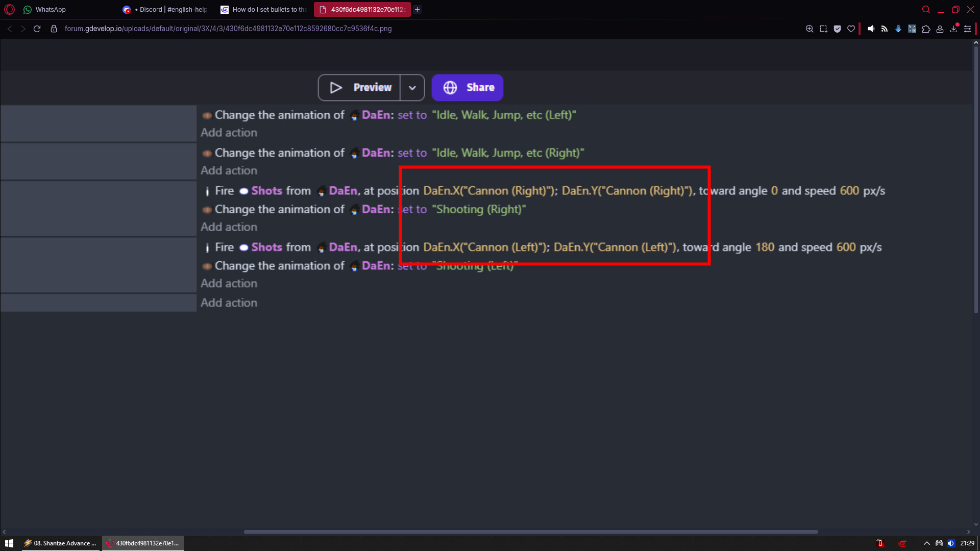Image resolution: width=980 pixels, height=551 pixels.
Task: Open the Easy Setup sliders menu
Action: point(967,29)
